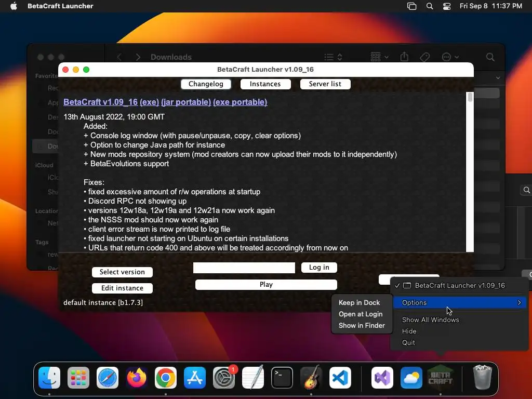Click the Select version button
532x399 pixels.
pos(122,272)
